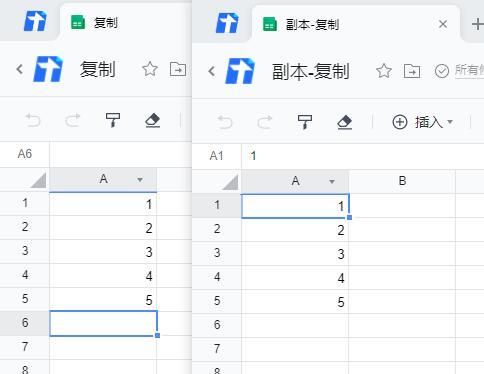Click the Tencent Docs logo beside 副本-复制 title

pos(240,71)
